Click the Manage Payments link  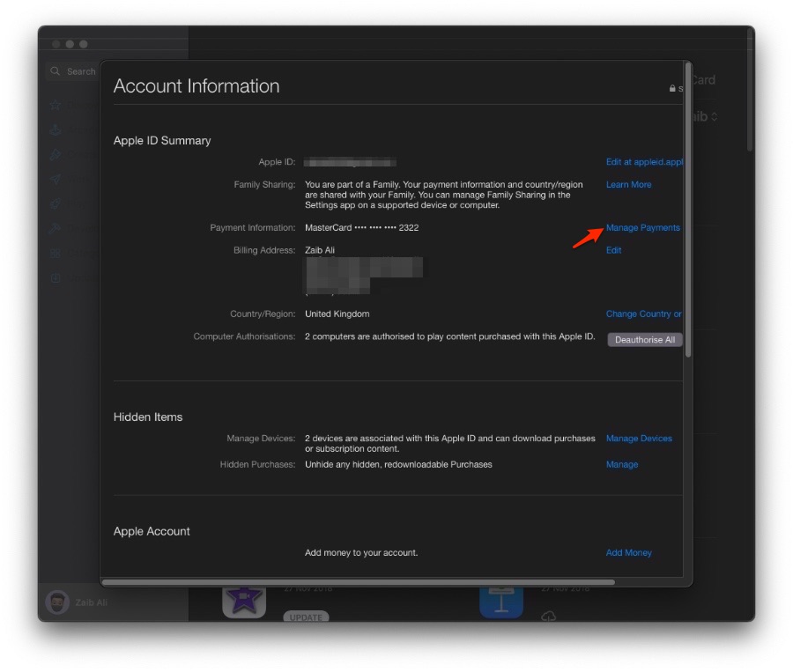point(643,227)
